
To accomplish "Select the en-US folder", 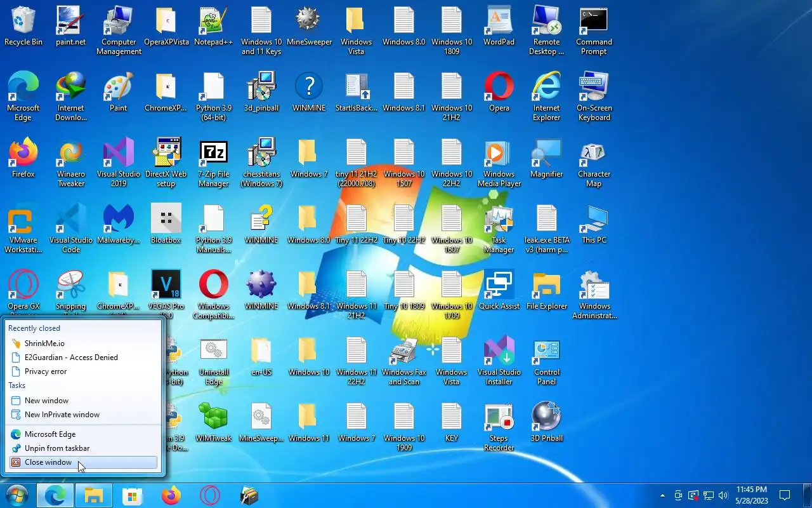I will tap(261, 357).
